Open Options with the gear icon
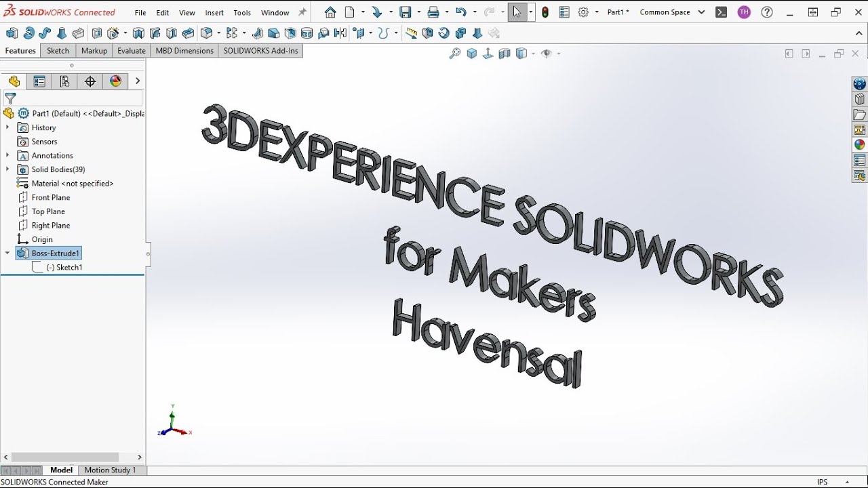Viewport: 868px width, 488px height. point(583,12)
